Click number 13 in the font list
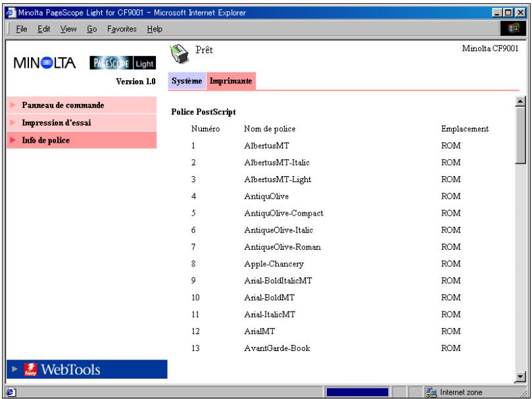This screenshot has height=399, width=532. [x=195, y=348]
